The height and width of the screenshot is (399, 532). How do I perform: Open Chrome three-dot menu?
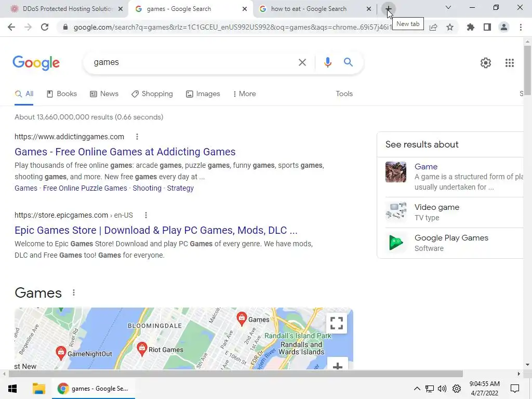pos(521,27)
